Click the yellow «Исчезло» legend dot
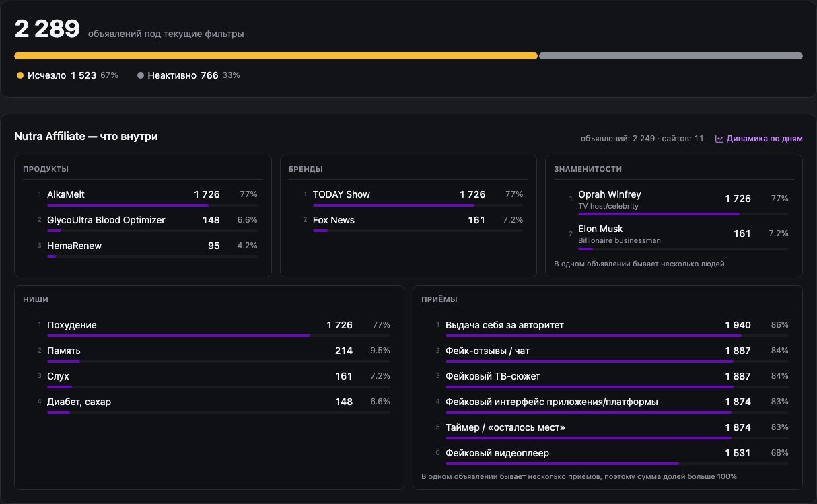This screenshot has height=504, width=817. coord(20,75)
